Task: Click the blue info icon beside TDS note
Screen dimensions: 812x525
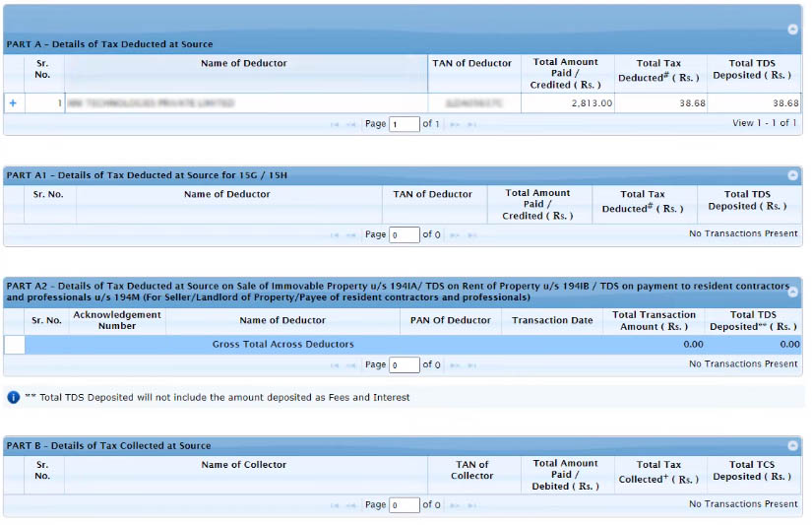Action: coord(14,398)
